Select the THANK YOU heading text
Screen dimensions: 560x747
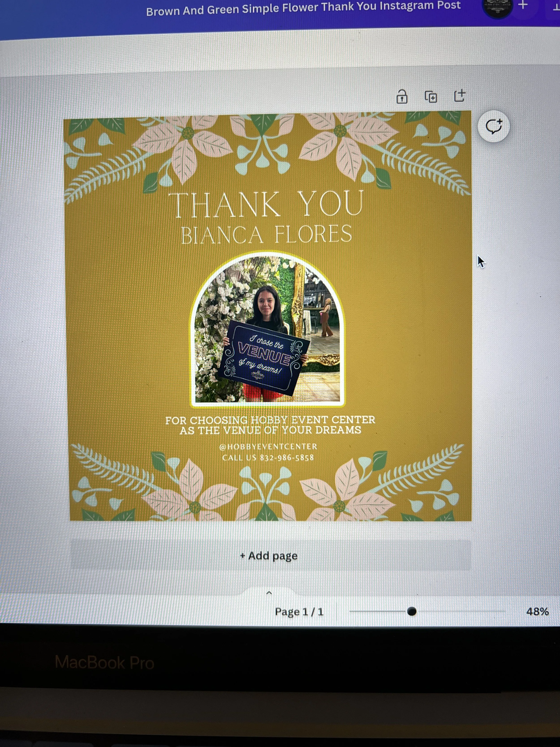click(x=266, y=204)
